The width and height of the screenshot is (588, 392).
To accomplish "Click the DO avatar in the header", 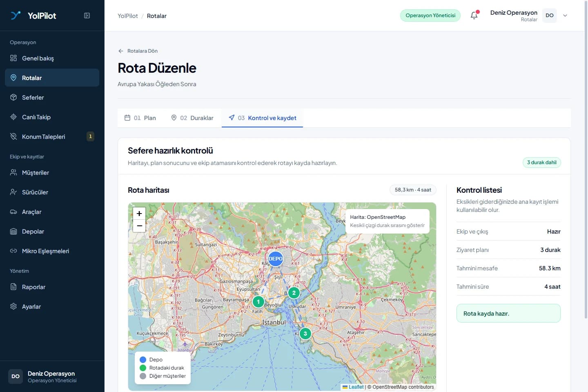I will [x=550, y=16].
